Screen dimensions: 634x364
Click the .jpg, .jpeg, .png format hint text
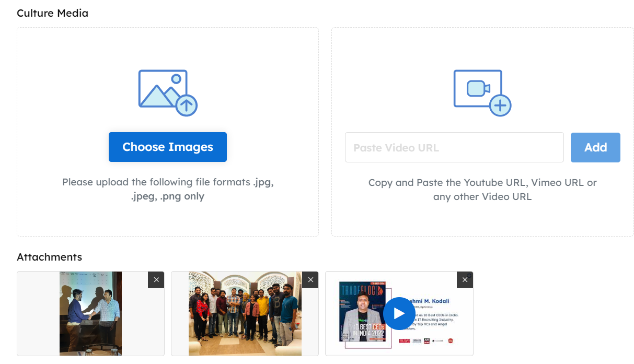168,189
